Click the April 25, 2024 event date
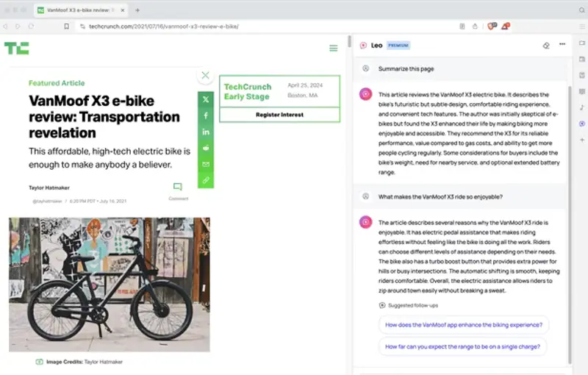The image size is (588, 375). (x=305, y=85)
